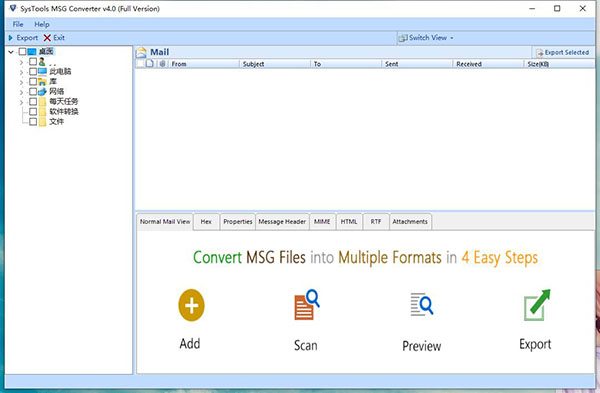The height and width of the screenshot is (393, 600).
Task: Click the Export Selected button
Action: (562, 52)
